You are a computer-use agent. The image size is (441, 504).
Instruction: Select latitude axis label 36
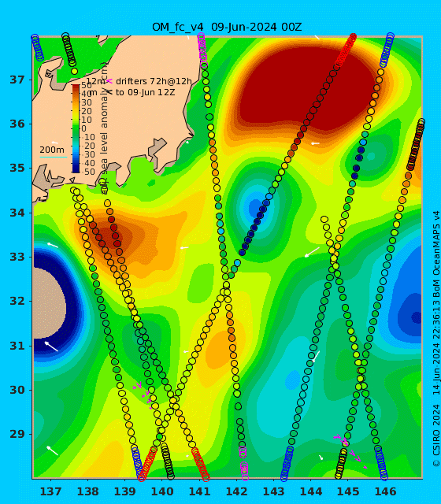[17, 124]
